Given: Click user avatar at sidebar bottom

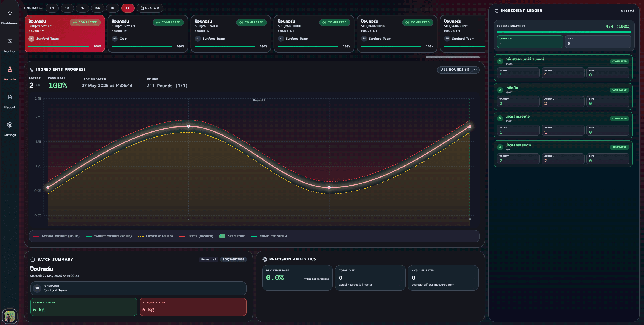Looking at the screenshot, I should pos(10,316).
